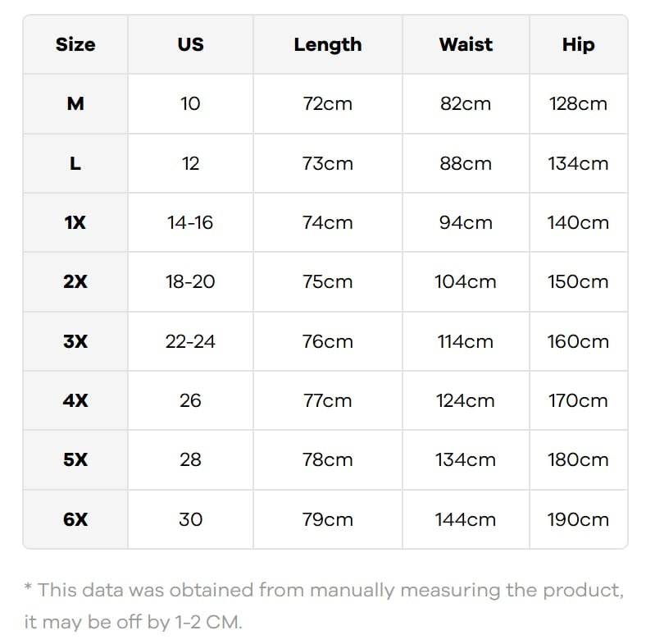The height and width of the screenshot is (644, 646).
Task: Click the Size column header
Action: click(x=75, y=44)
